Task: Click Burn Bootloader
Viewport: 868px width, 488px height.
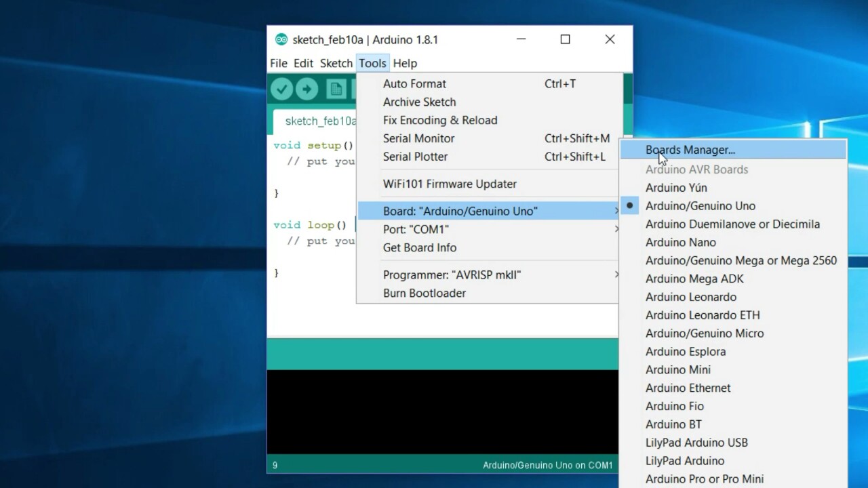Action: [488, 293]
